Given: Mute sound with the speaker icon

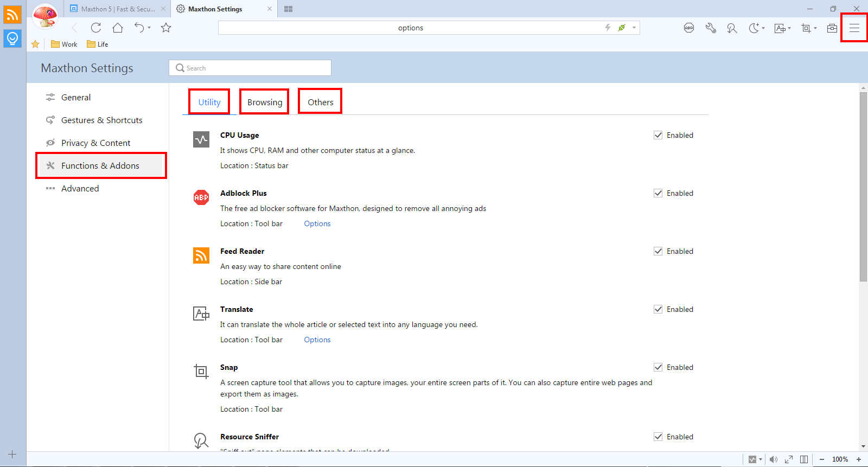Looking at the screenshot, I should point(774,459).
